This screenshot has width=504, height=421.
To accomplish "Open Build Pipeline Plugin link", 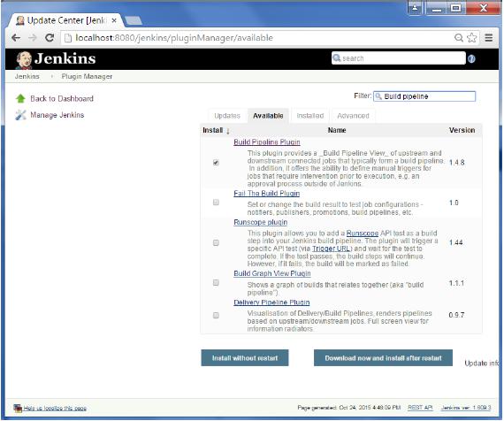I will pyautogui.click(x=267, y=142).
